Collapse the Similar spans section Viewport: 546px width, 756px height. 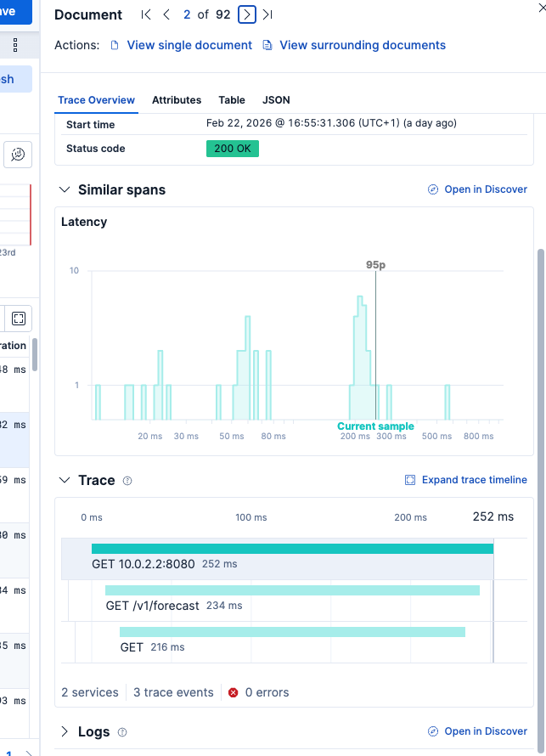65,189
